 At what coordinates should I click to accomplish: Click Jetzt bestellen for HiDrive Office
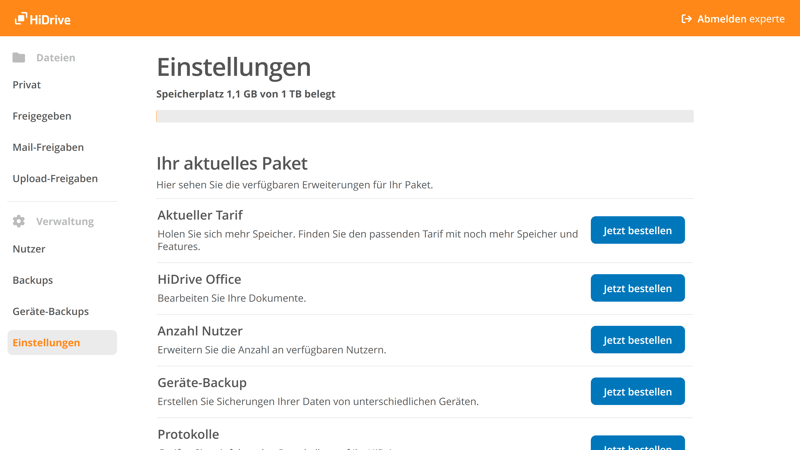point(637,288)
